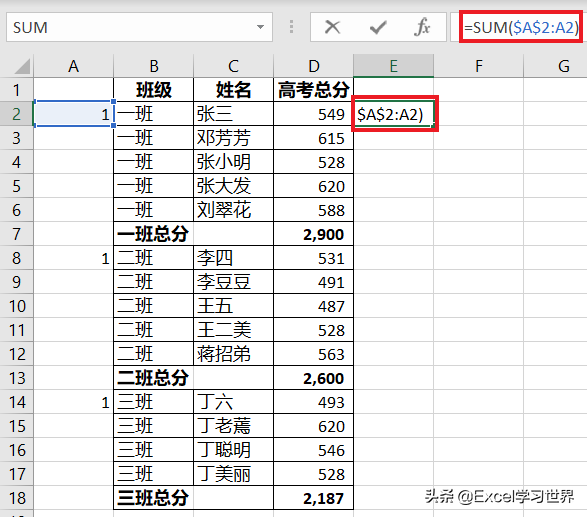This screenshot has width=587, height=517.
Task: Select the name cell 张小明
Action: (x=233, y=162)
